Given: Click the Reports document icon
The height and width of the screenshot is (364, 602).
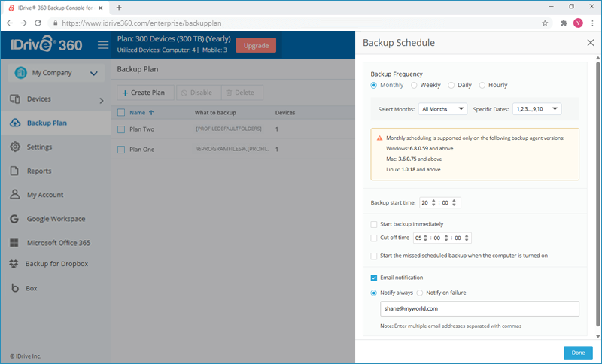Looking at the screenshot, I should (14, 171).
